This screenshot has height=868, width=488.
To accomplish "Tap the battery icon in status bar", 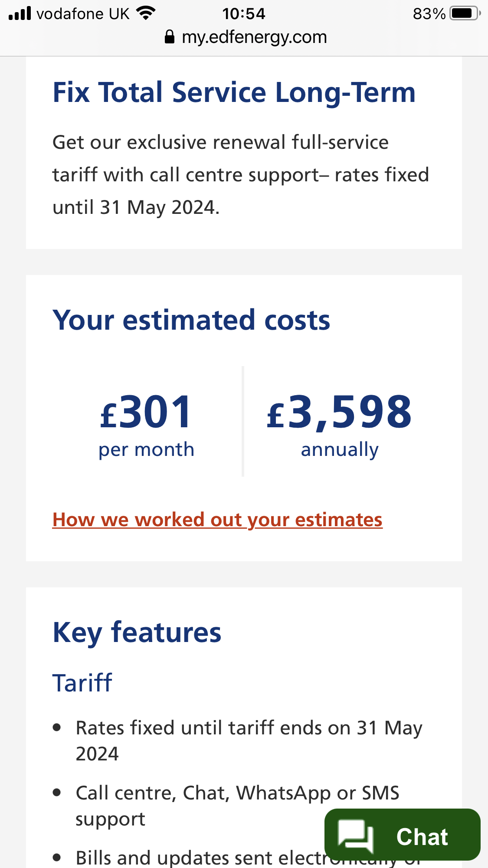I will [465, 13].
